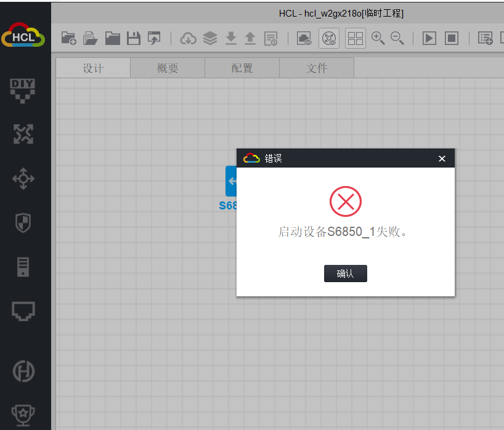Open the multi-file project icon
The height and width of the screenshot is (430, 504).
pos(90,38)
